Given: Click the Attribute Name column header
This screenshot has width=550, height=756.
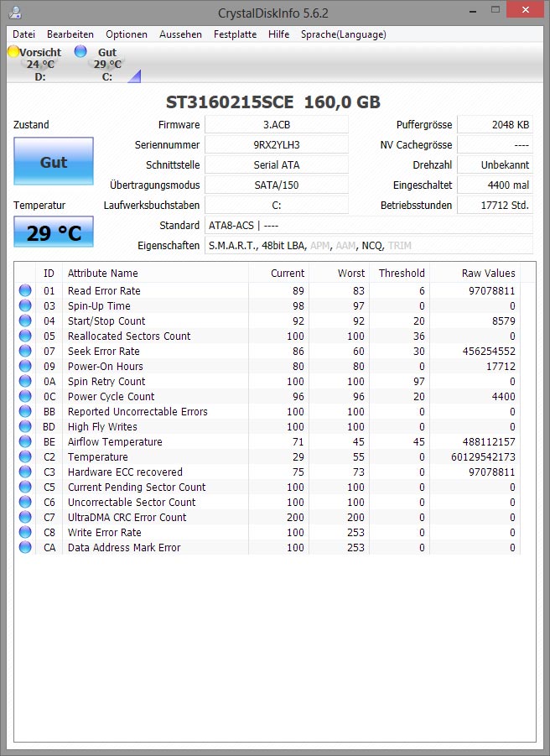Looking at the screenshot, I should coord(156,273).
